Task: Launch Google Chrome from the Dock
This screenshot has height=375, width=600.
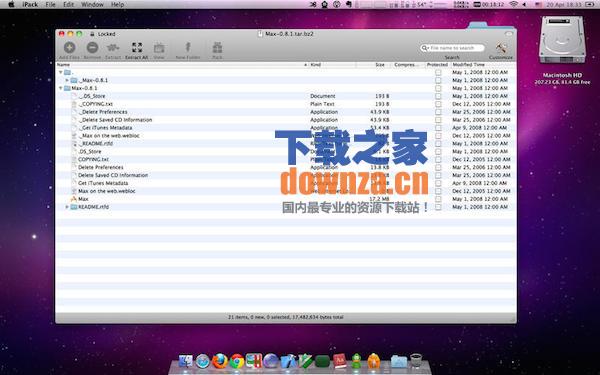Action: coord(237,361)
